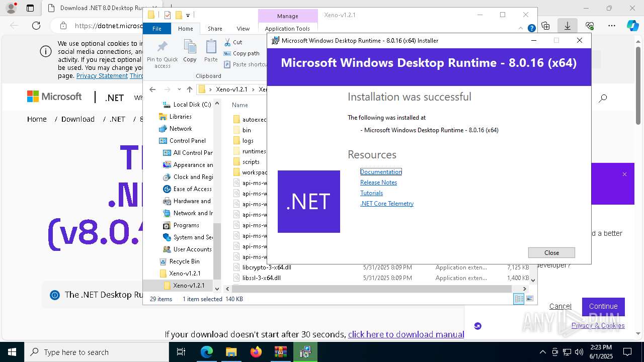Switch to Large icons view in status bar
This screenshot has height=362, width=644.
[x=529, y=299]
